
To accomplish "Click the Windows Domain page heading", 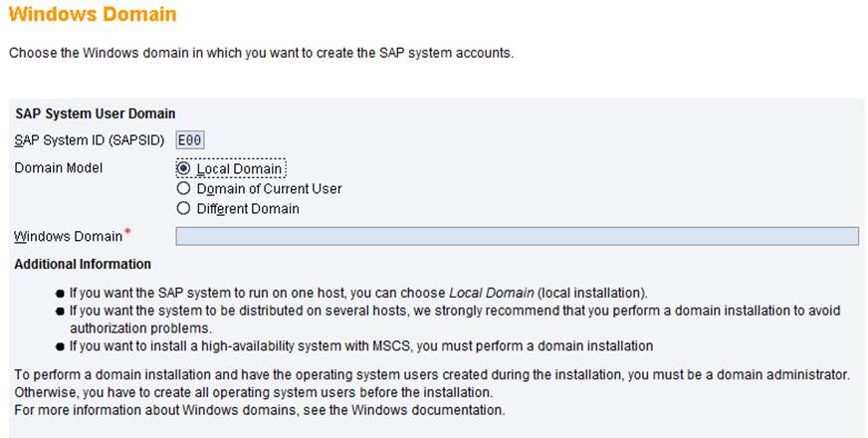I will pyautogui.click(x=93, y=14).
